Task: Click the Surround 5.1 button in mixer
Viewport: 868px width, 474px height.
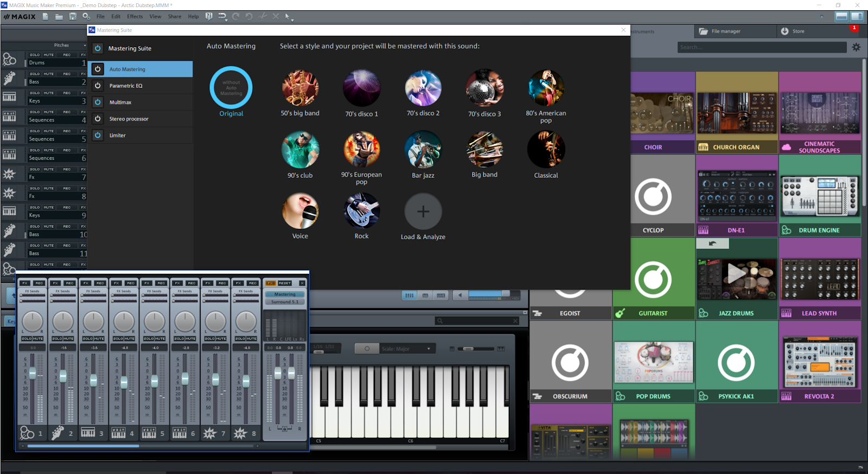Action: pos(285,302)
